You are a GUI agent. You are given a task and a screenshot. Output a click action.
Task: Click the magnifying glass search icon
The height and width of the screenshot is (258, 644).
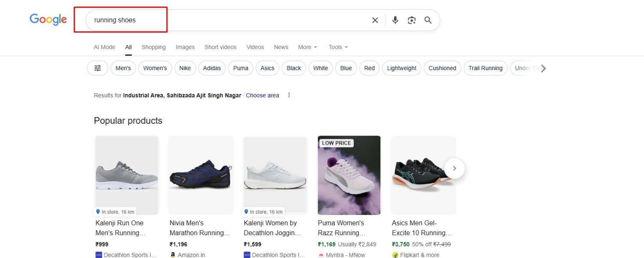428,20
